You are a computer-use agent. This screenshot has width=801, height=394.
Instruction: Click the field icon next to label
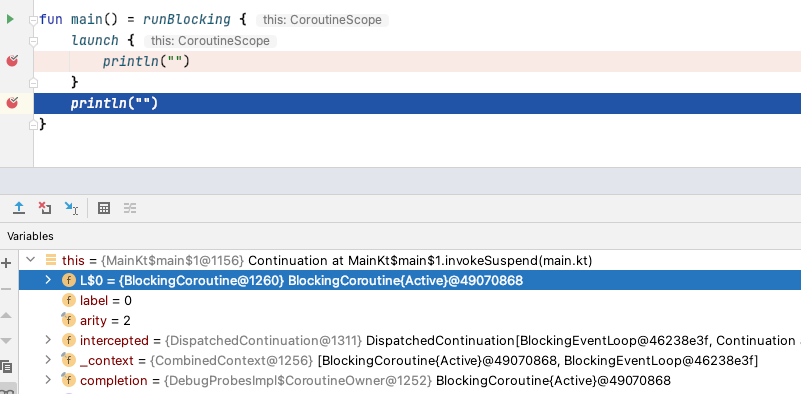tap(69, 300)
